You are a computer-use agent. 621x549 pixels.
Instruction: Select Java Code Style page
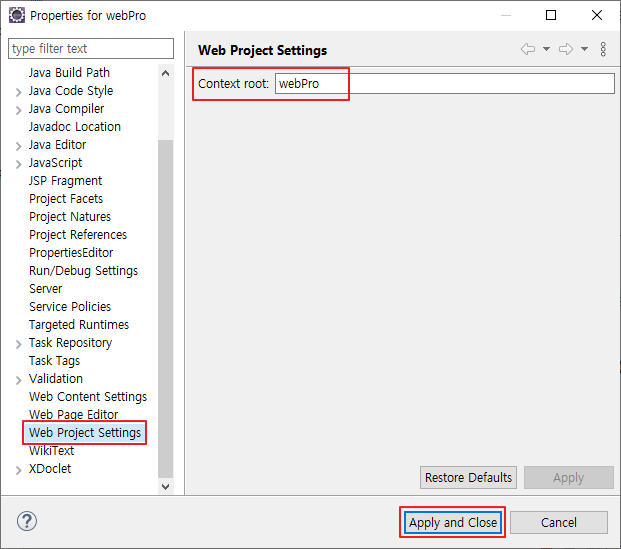click(x=71, y=91)
